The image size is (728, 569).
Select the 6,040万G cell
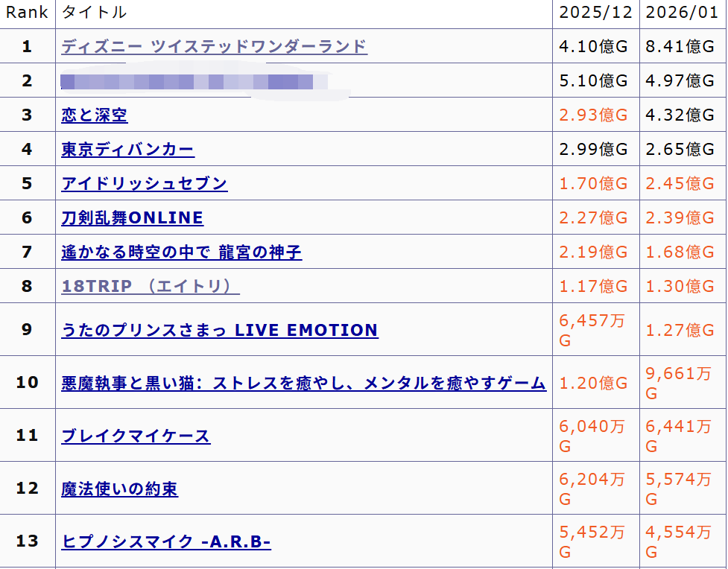[x=595, y=436]
